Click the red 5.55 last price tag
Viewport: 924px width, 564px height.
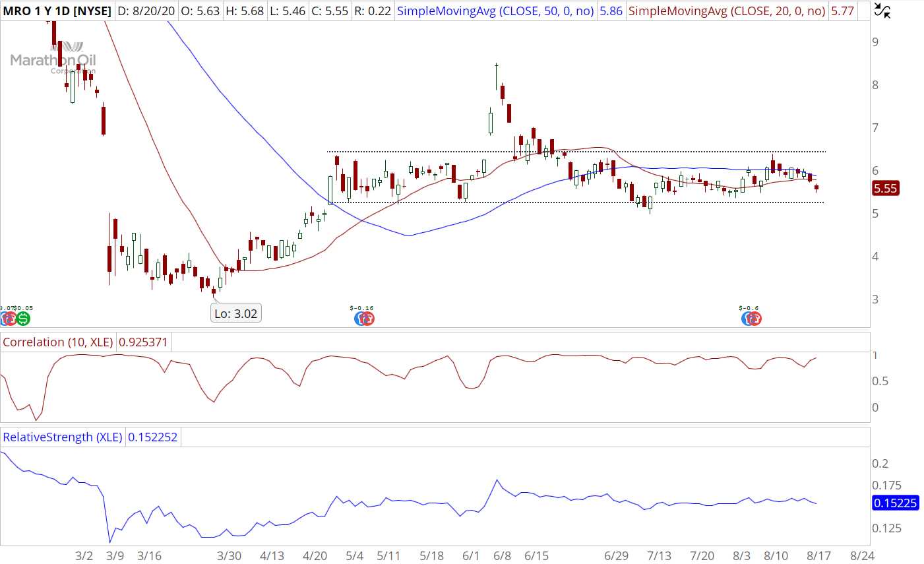tap(885, 189)
